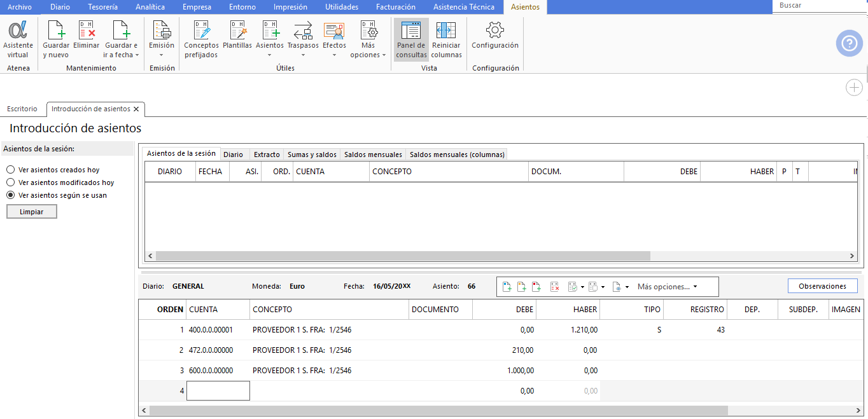Viewport: 868px width, 419px height.
Task: Click the Eliminar icon in Mantenimiento
Action: click(87, 30)
